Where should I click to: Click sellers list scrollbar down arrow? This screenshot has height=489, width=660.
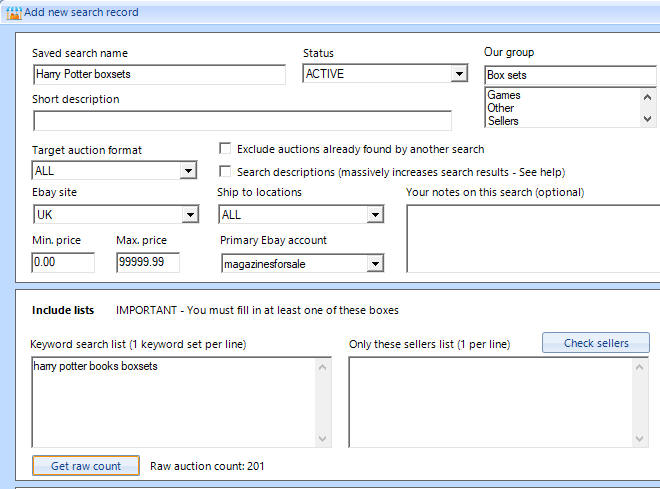639,439
